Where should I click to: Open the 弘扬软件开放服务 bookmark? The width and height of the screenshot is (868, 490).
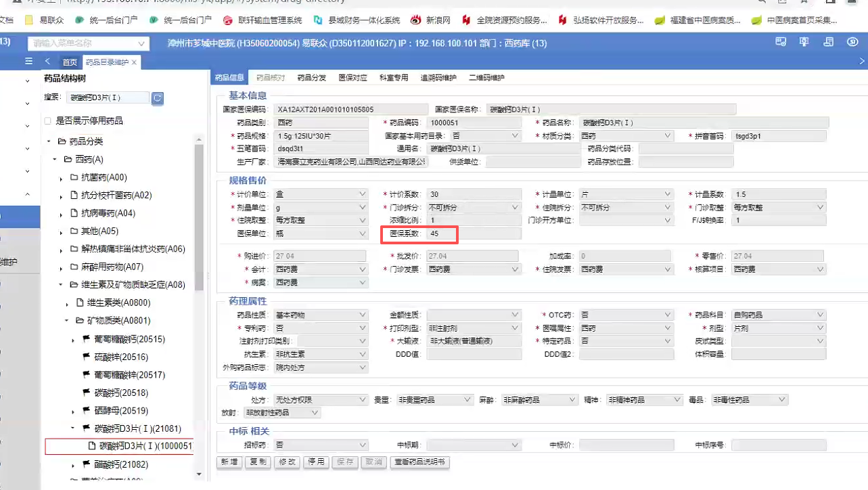point(601,20)
